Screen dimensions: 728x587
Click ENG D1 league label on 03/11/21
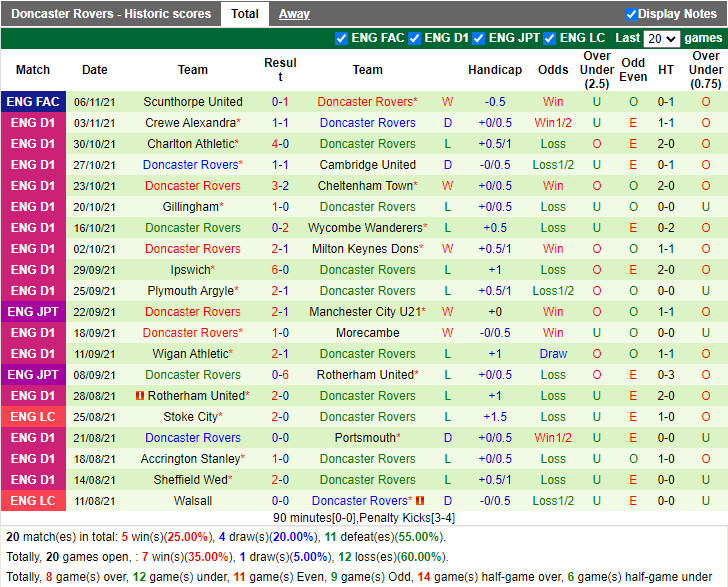click(33, 123)
